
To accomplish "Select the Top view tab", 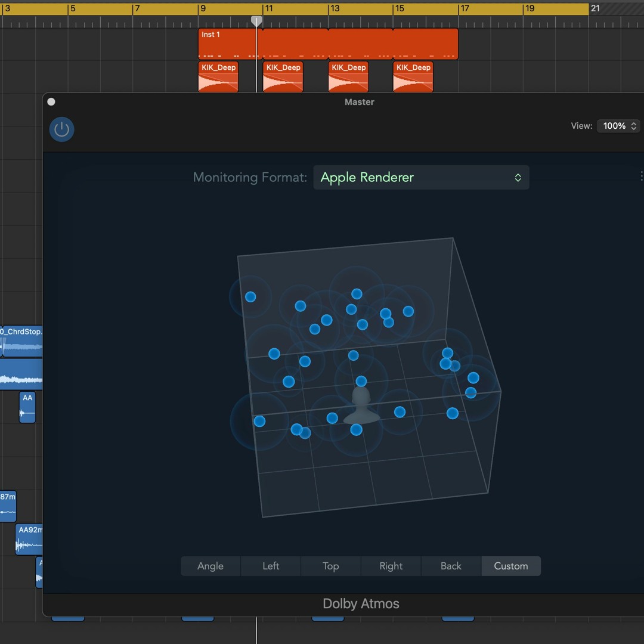I will coord(331,566).
